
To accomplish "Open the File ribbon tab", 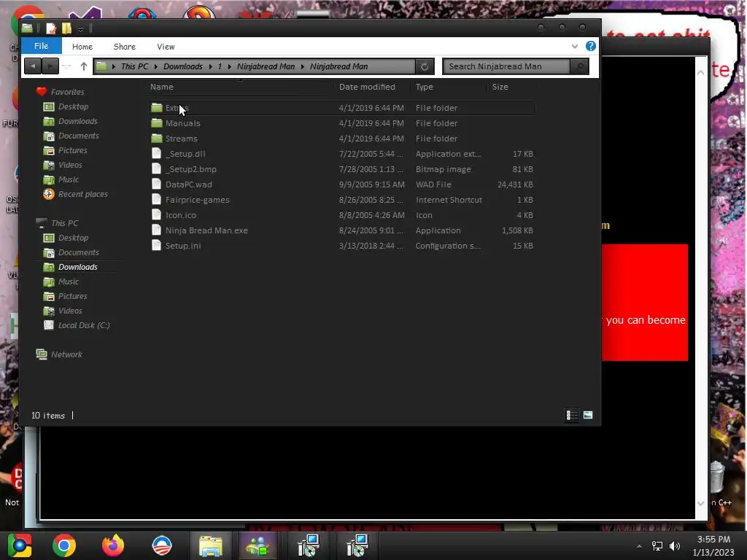I will click(x=41, y=46).
